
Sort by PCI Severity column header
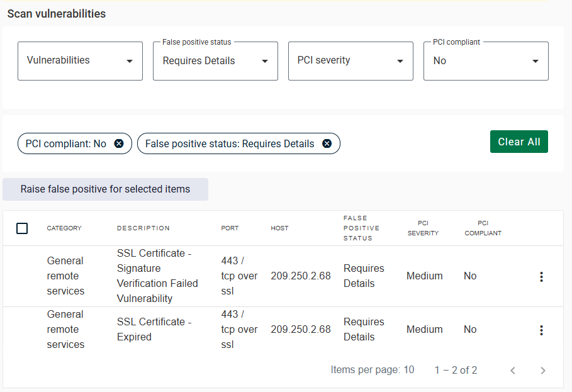[x=423, y=228]
